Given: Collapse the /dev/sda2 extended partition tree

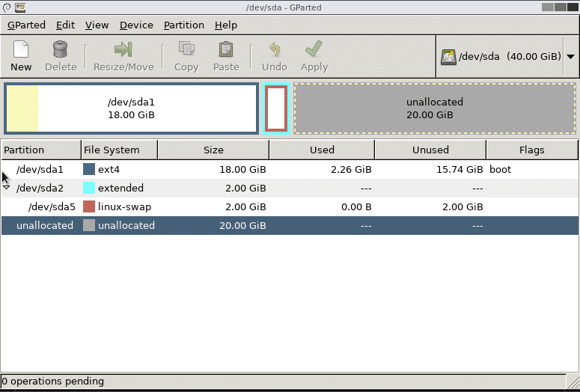Looking at the screenshot, I should point(7,188).
